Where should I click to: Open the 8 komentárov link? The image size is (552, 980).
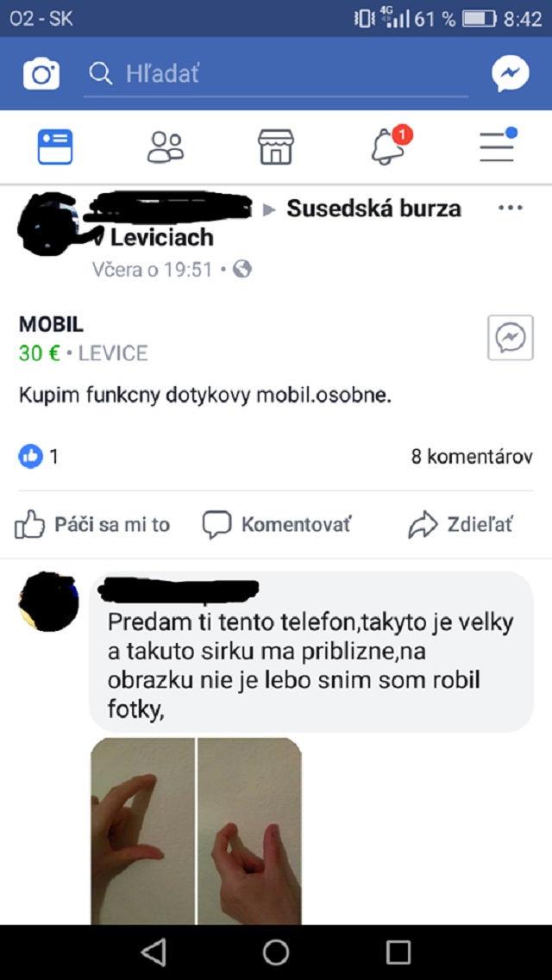click(x=472, y=457)
